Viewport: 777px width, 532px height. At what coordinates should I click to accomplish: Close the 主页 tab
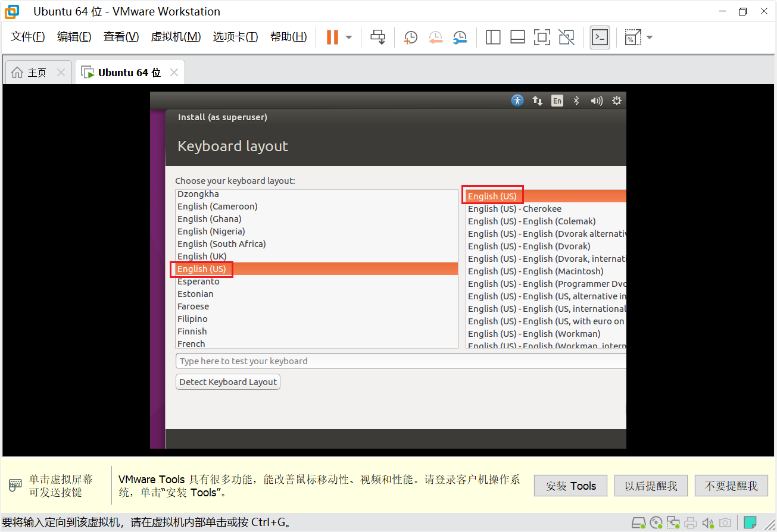61,73
